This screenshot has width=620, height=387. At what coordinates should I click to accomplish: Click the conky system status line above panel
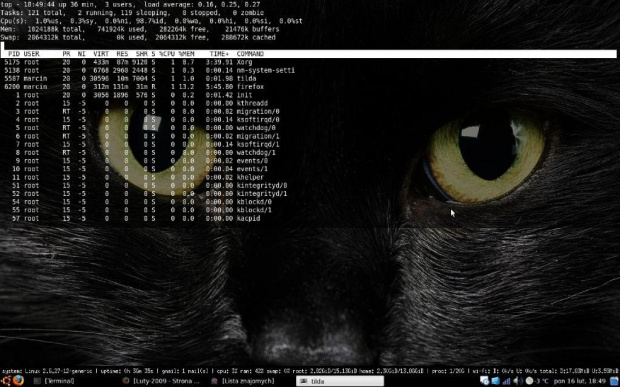tap(310, 371)
